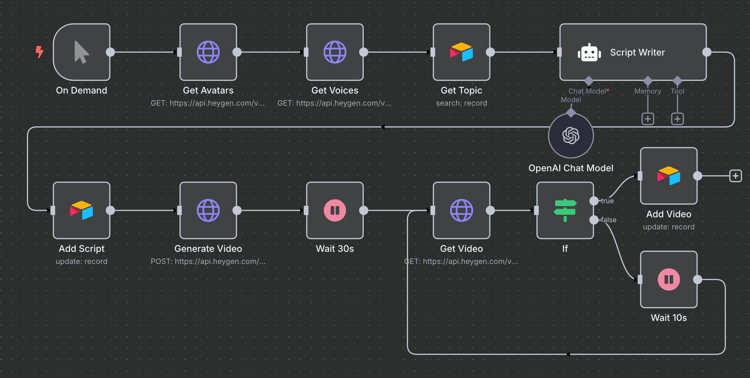Screen dimensions: 750x378
Task: Click the Add Video output connector
Action: (x=697, y=176)
